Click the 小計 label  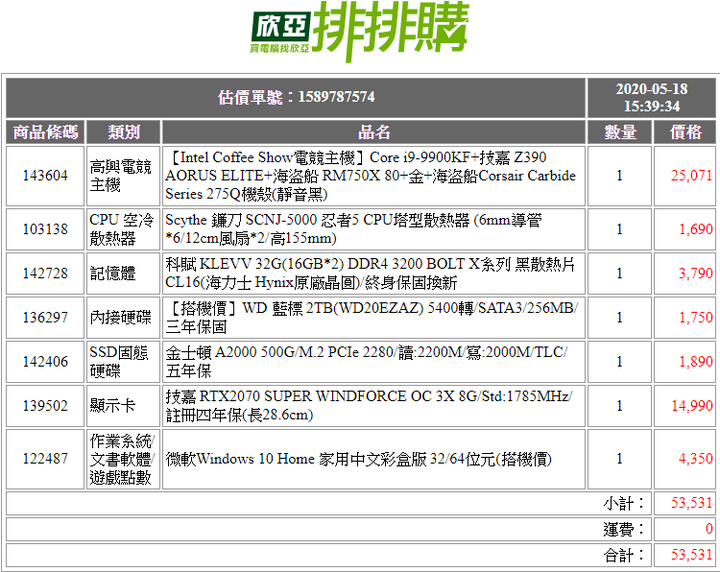tap(624, 503)
